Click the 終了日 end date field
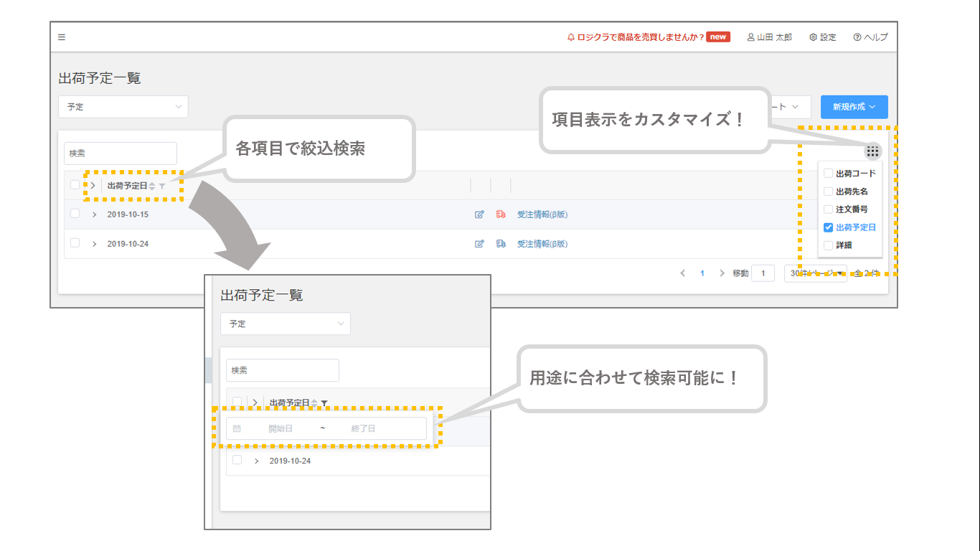This screenshot has height=551, width=980. (x=363, y=428)
